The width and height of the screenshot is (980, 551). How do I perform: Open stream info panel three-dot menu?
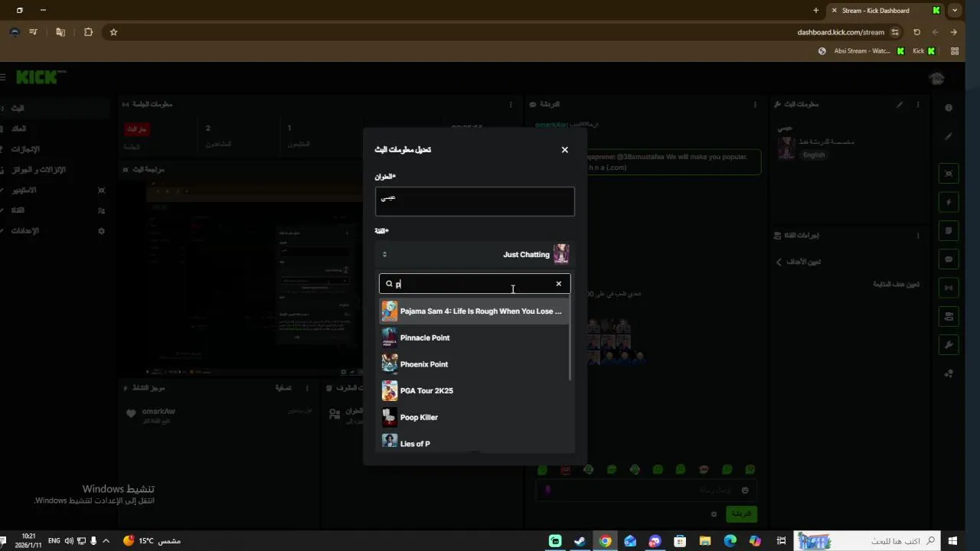click(919, 104)
